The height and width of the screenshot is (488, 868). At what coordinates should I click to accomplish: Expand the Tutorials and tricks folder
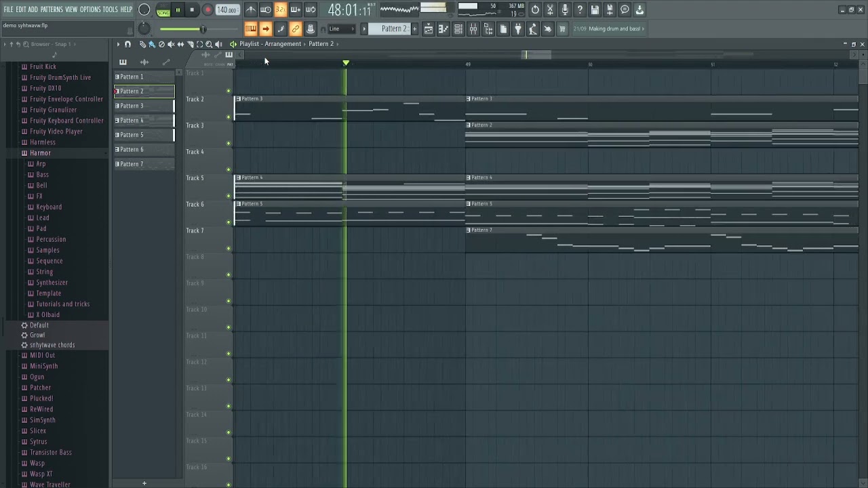[62, 304]
